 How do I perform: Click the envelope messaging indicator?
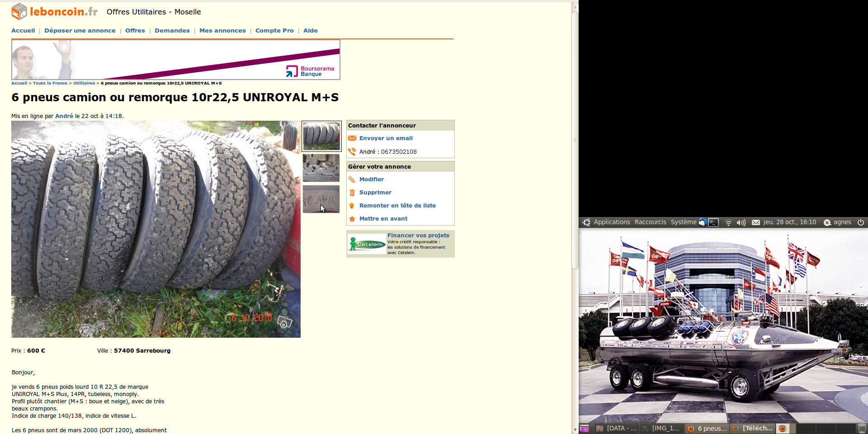tap(755, 222)
